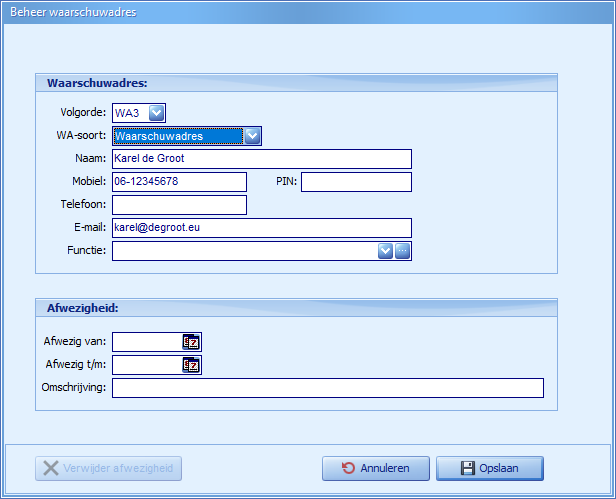The height and width of the screenshot is (499, 616).
Task: Click the ellipsis button next to Functie
Action: coord(402,251)
